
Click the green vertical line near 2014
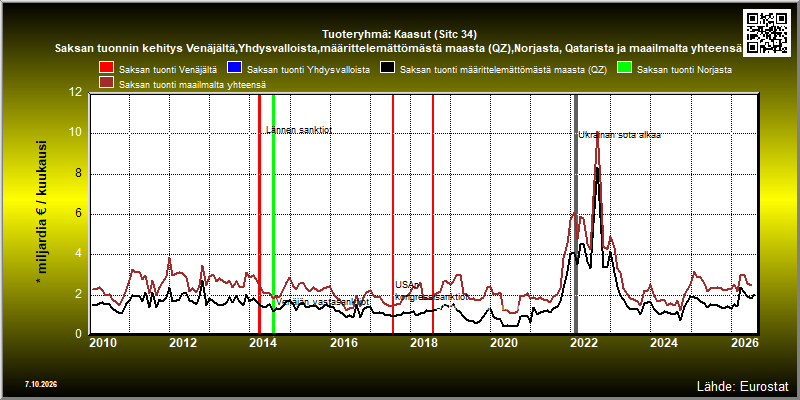[x=273, y=214]
